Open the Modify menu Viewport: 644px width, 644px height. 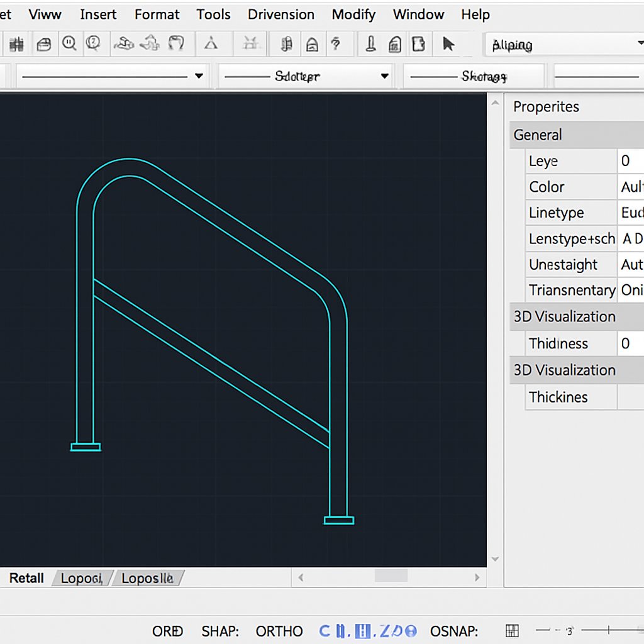(x=353, y=14)
